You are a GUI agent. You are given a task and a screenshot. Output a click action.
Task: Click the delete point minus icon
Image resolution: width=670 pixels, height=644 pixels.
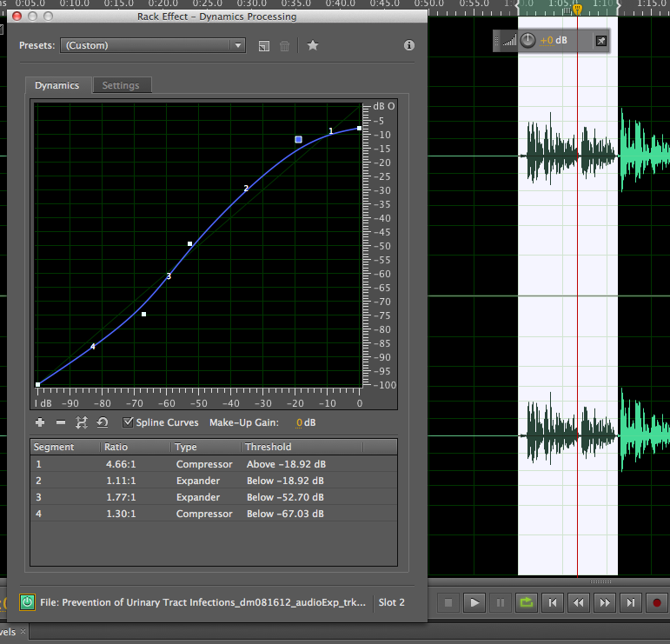61,422
